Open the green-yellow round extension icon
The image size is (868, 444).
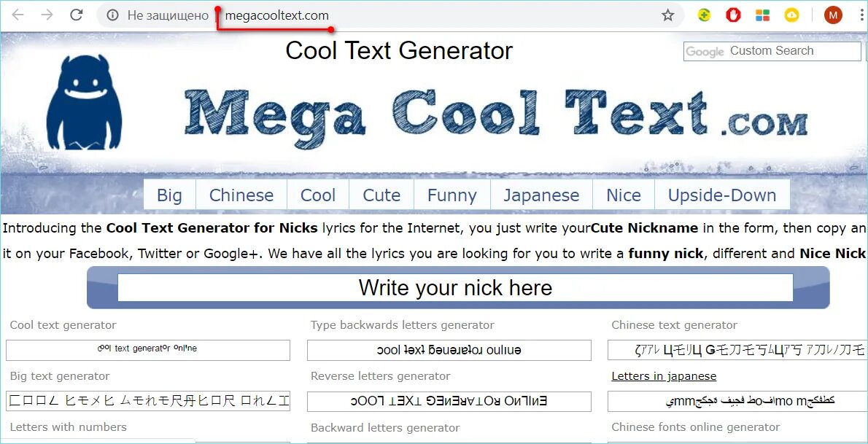(704, 15)
